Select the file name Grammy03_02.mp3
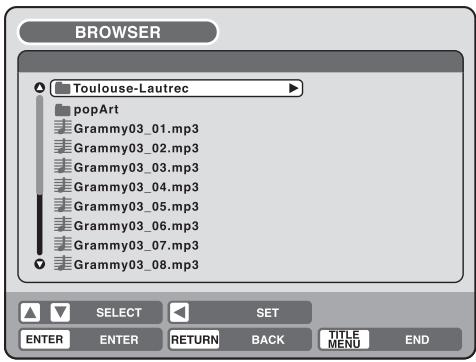 [136, 148]
